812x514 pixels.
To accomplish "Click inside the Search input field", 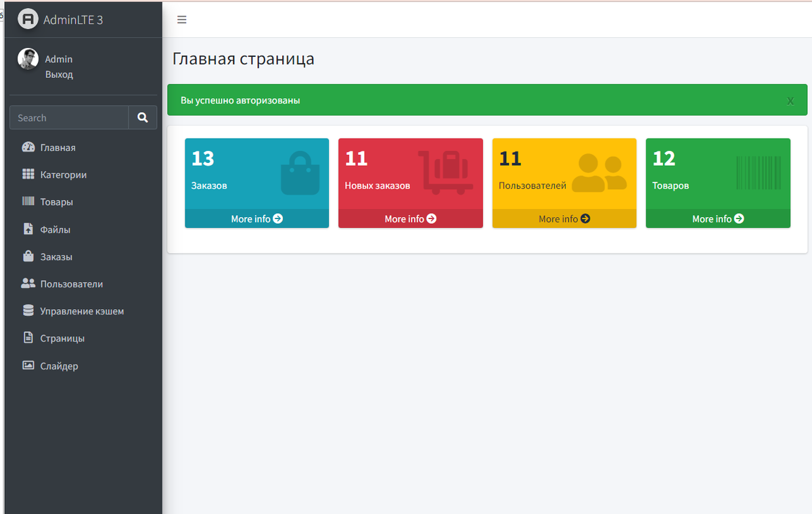I will [68, 117].
